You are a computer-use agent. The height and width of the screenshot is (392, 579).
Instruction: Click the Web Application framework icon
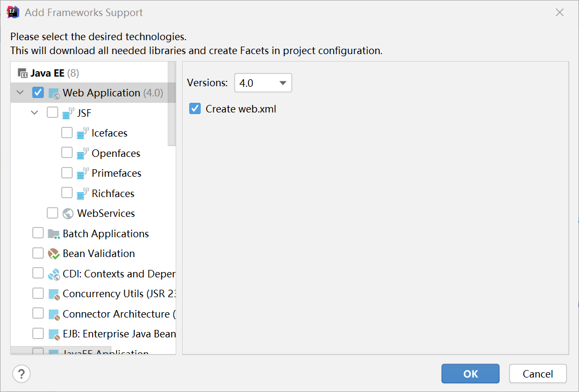click(54, 93)
